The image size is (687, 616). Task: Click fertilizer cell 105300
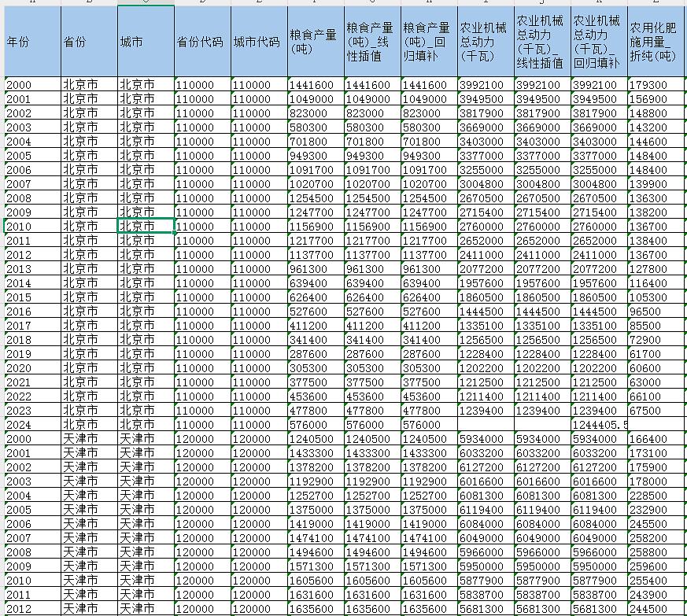pyautogui.click(x=656, y=297)
